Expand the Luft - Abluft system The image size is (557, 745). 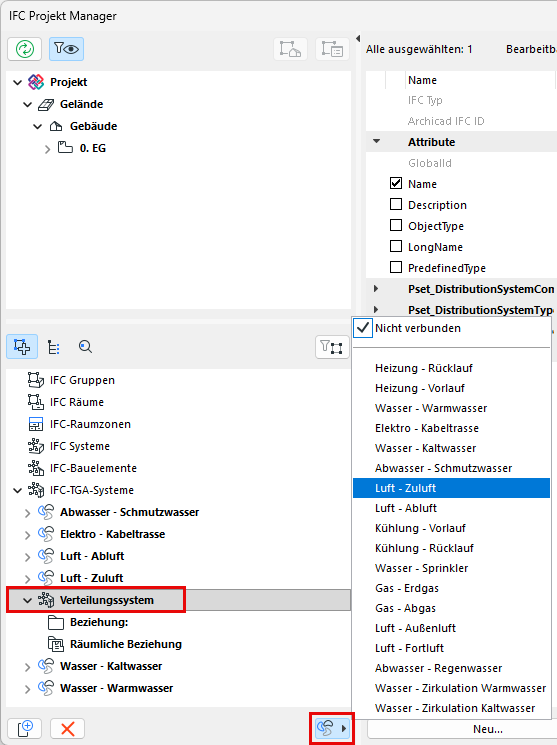(28, 557)
